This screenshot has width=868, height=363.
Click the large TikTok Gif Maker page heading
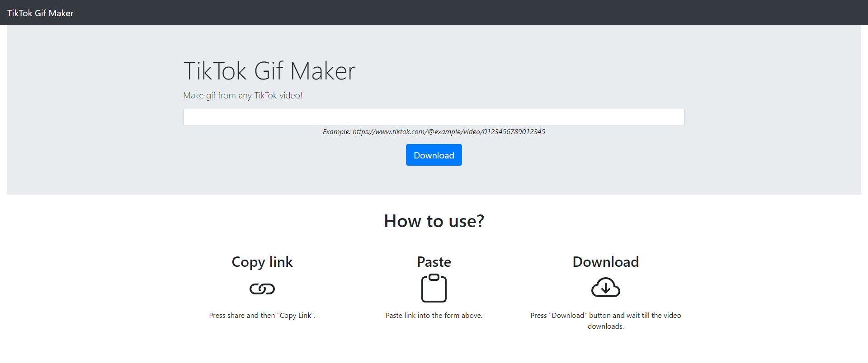tap(269, 71)
